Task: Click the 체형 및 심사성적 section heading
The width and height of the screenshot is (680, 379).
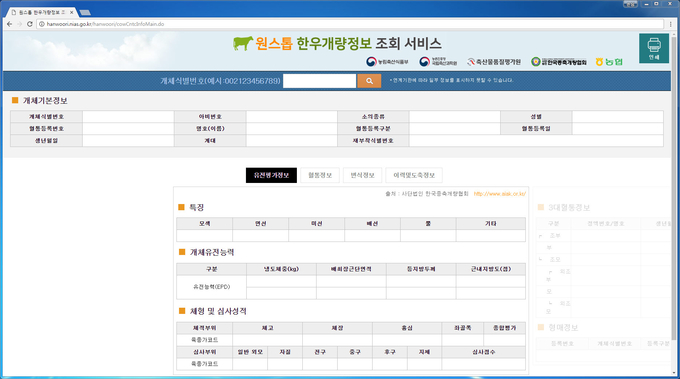Action: click(x=218, y=311)
